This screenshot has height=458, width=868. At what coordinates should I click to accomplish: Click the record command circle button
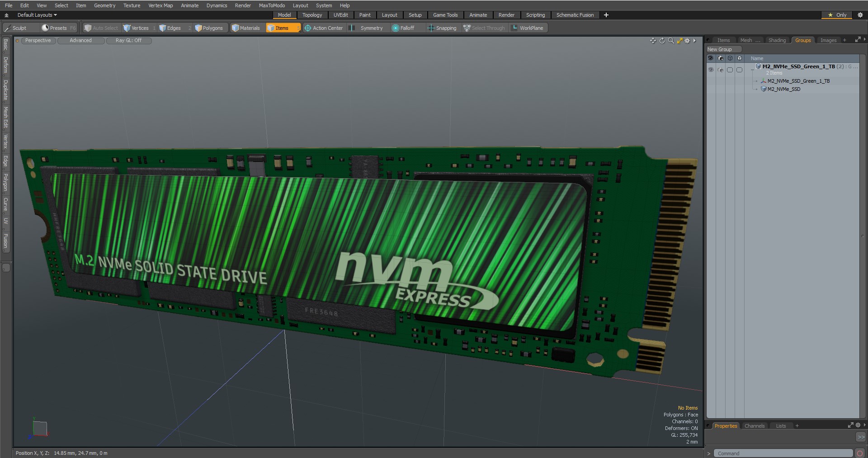860,453
